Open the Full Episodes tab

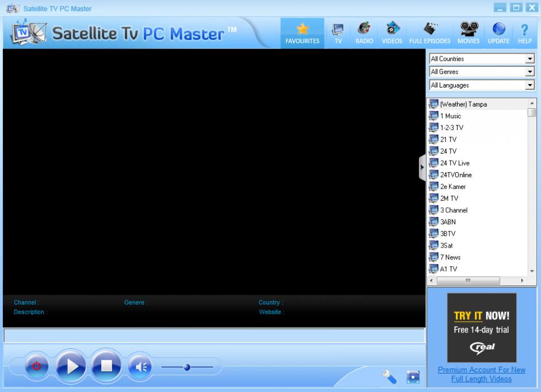pyautogui.click(x=429, y=33)
